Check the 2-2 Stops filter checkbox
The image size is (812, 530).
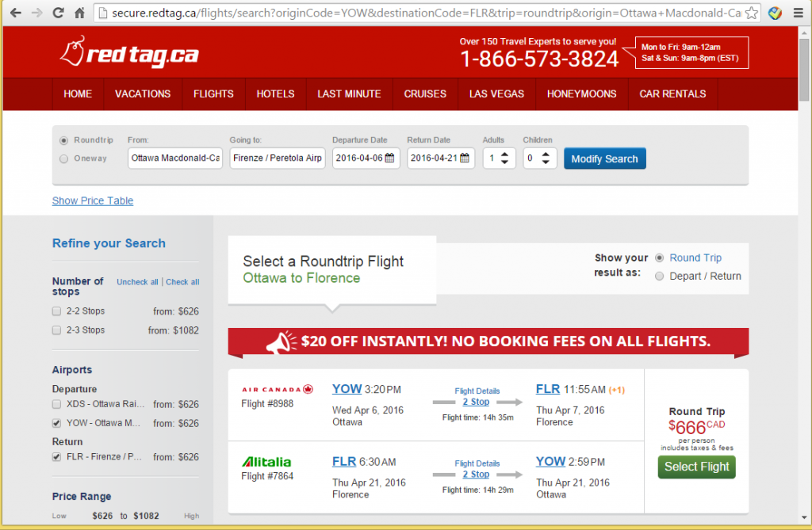(56, 311)
